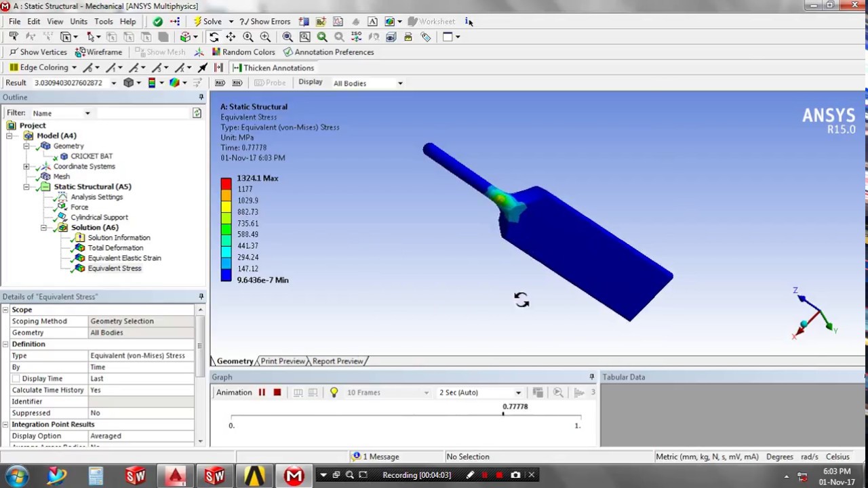Open the Units menu
The image size is (868, 488).
[x=79, y=22]
